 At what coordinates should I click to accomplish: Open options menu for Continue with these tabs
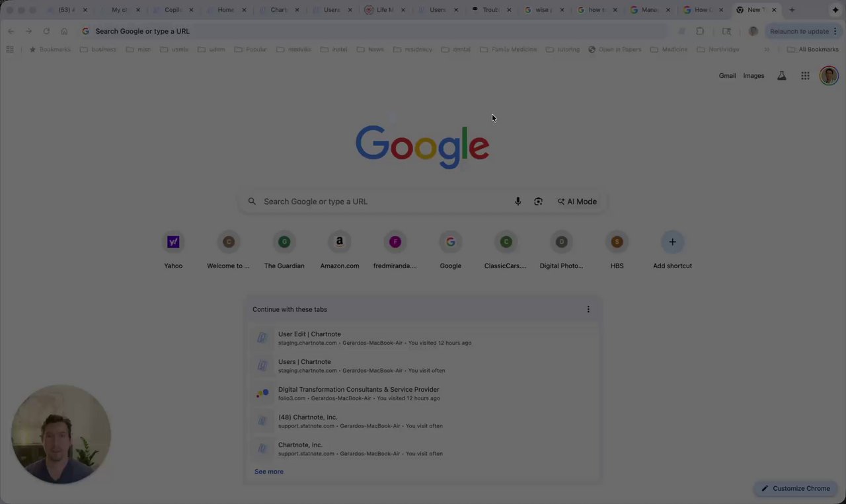click(588, 309)
